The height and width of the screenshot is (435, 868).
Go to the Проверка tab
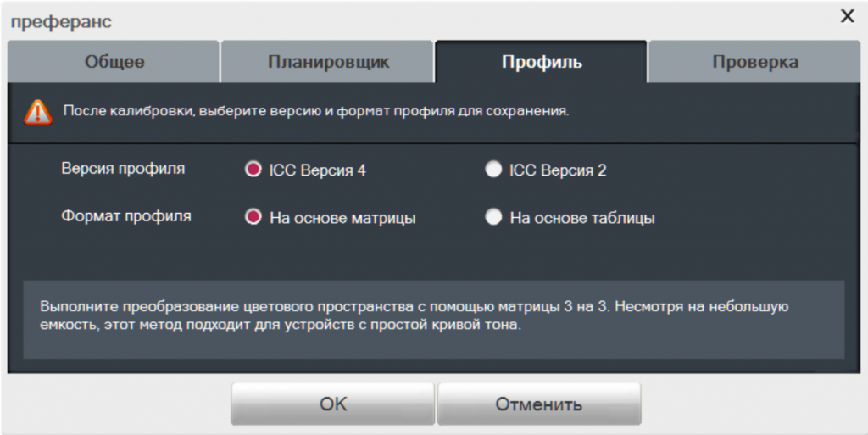pos(755,61)
